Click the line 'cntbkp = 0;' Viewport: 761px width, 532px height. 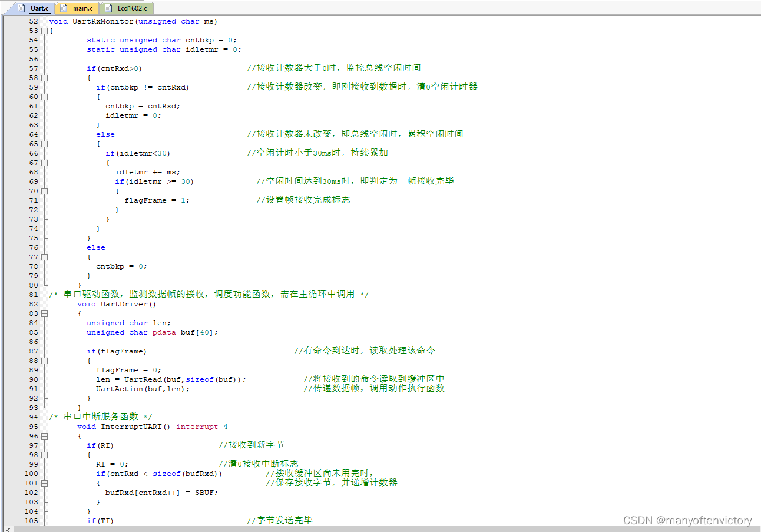point(121,266)
